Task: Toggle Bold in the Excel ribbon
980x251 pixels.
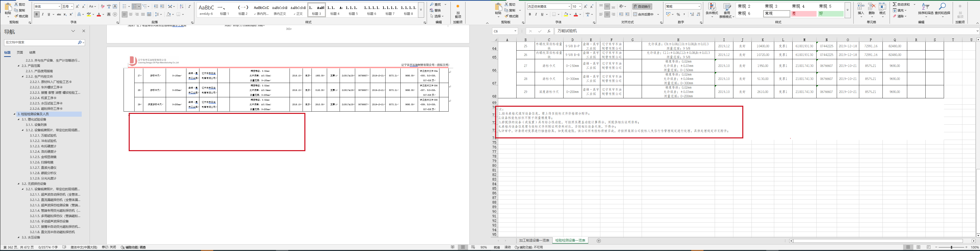Action: point(530,15)
